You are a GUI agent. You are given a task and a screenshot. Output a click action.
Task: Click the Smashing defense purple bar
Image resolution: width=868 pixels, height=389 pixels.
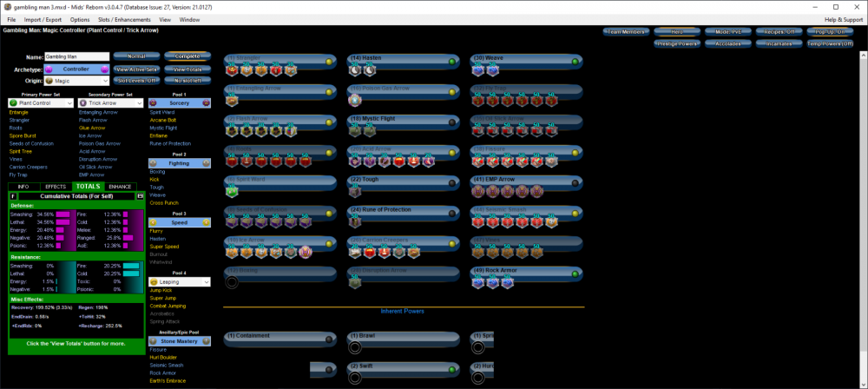click(62, 213)
